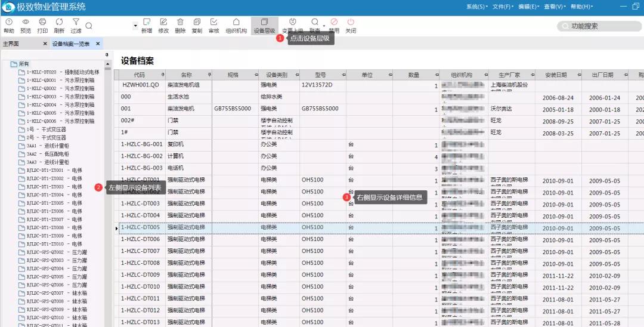Open the dropdown arrow next to 联查
The width and height of the screenshot is (644, 327).
point(324,26)
